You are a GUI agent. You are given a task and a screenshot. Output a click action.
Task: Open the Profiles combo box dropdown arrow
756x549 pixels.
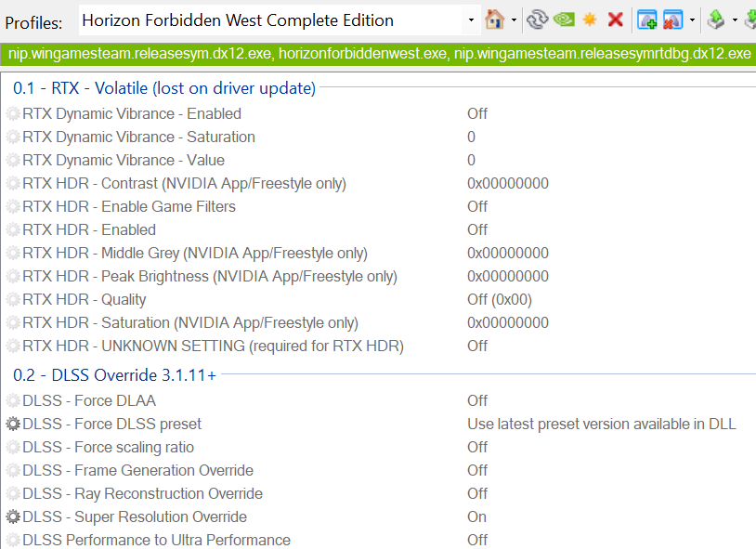[x=471, y=20]
